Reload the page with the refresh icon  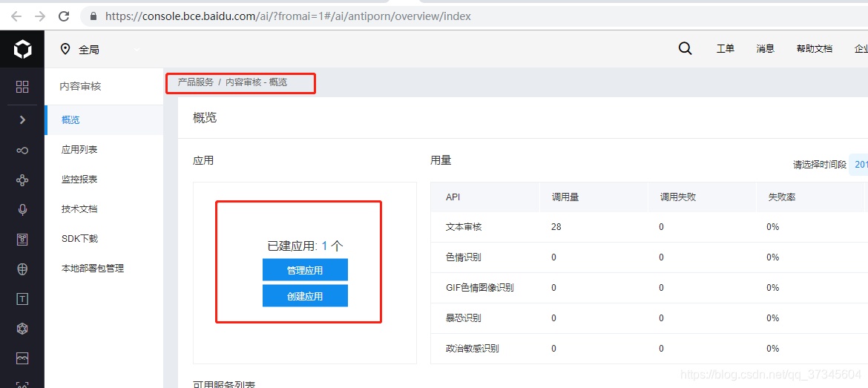[x=65, y=16]
